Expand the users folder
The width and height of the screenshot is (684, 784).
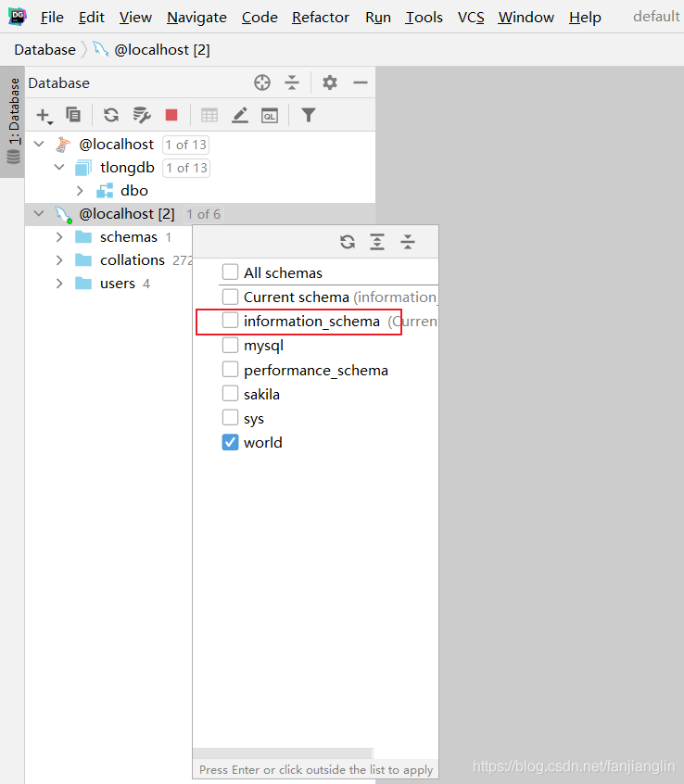59,284
